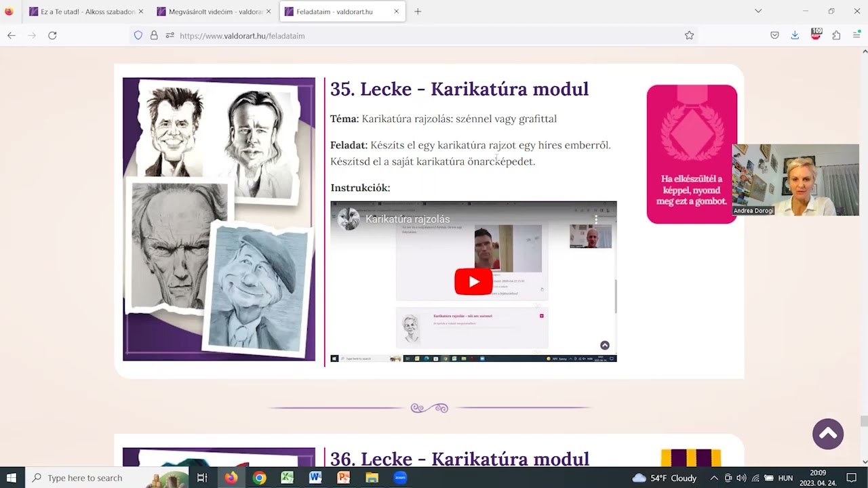Open the shield tracking protection icon
The height and width of the screenshot is (488, 868).
pyautogui.click(x=138, y=35)
